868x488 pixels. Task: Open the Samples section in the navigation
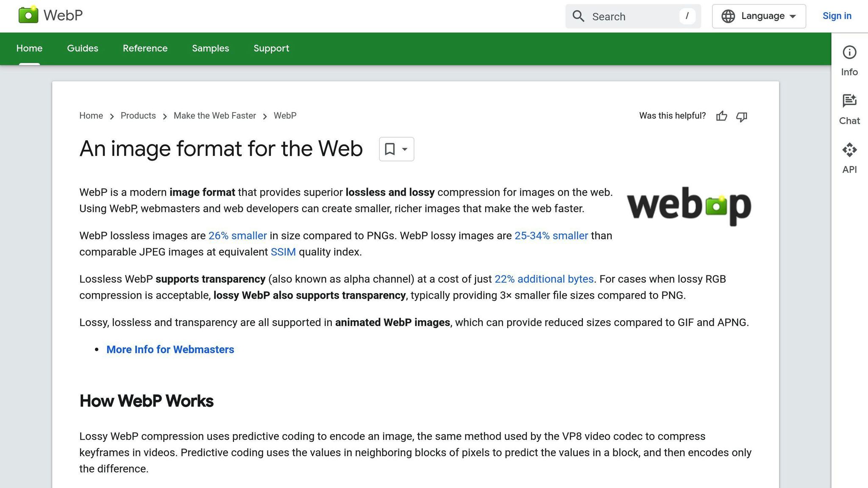tap(210, 48)
